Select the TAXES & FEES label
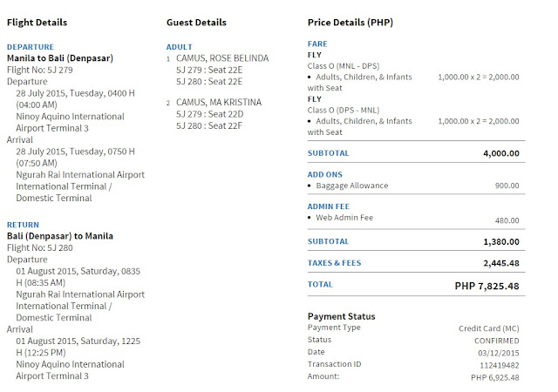This screenshot has height=392, width=558. point(334,263)
